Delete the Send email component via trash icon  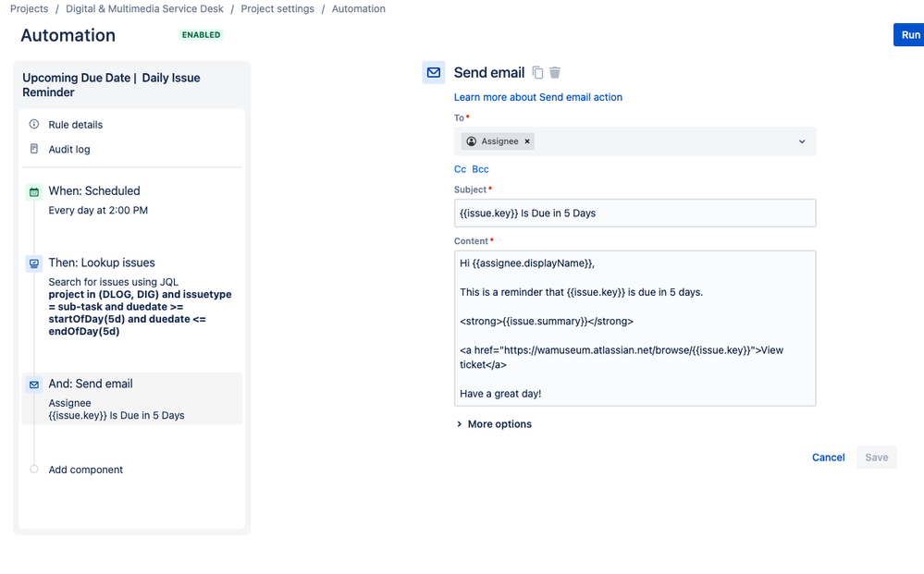[x=555, y=72]
